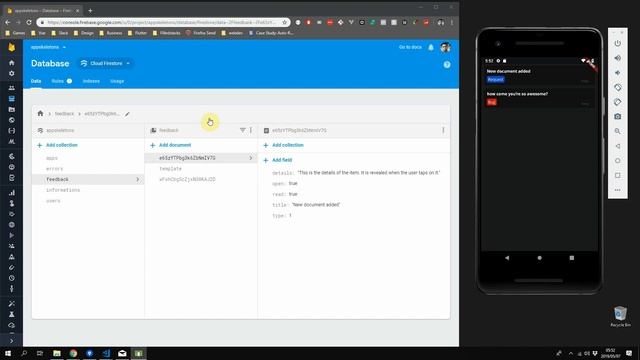Open the Flutter bookmarks folder
This screenshot has height=360, width=640.
[137, 33]
